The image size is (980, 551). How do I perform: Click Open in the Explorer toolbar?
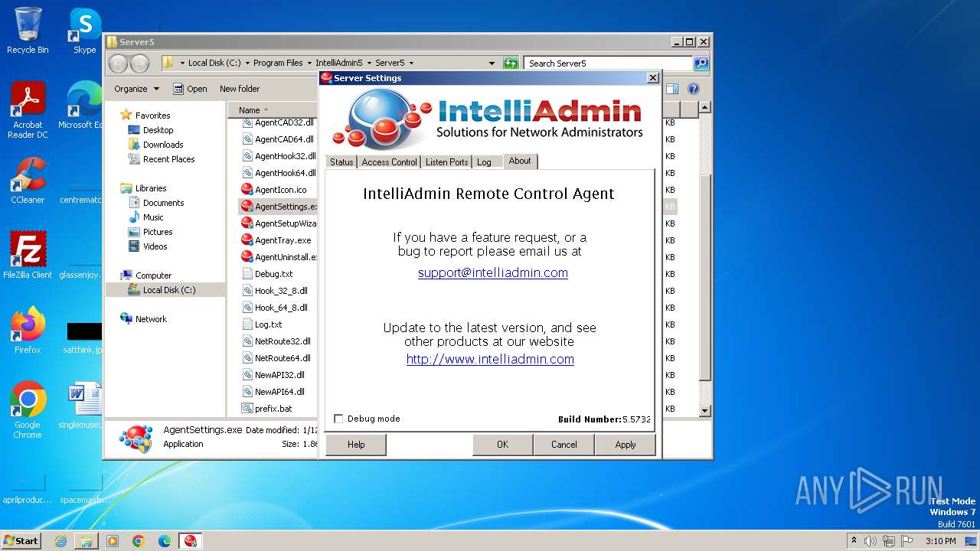click(190, 89)
